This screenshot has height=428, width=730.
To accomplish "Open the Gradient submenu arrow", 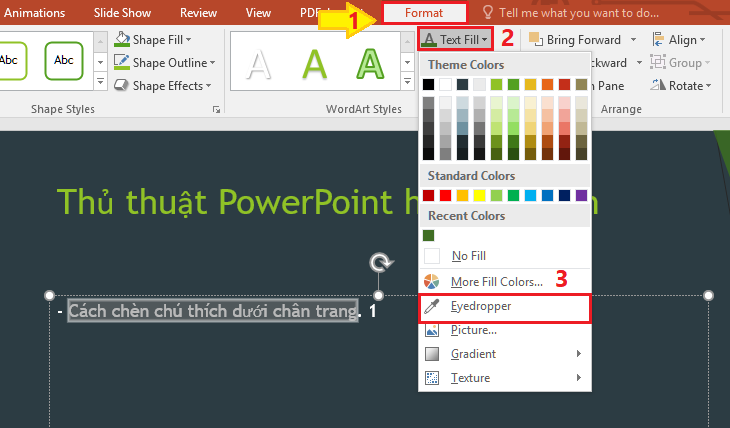I will tap(579, 353).
